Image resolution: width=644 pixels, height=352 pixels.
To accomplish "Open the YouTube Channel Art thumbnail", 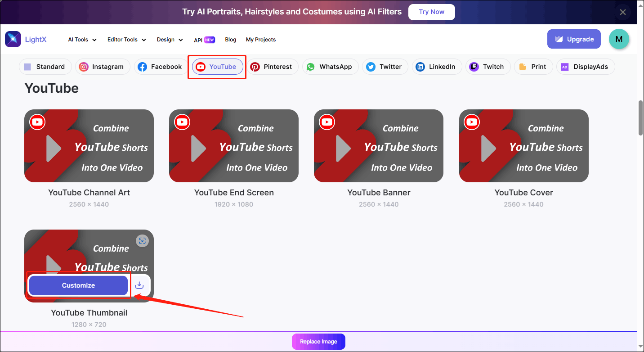I will pyautogui.click(x=89, y=146).
